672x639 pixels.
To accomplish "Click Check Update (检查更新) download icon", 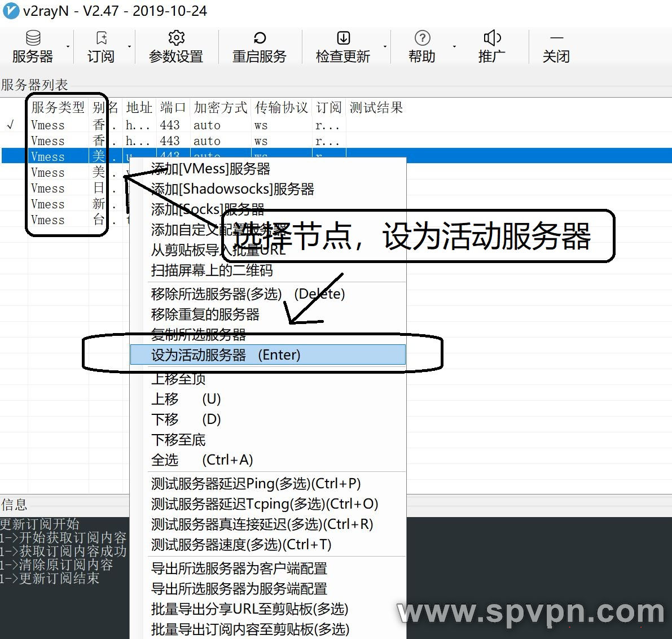I will pyautogui.click(x=343, y=38).
